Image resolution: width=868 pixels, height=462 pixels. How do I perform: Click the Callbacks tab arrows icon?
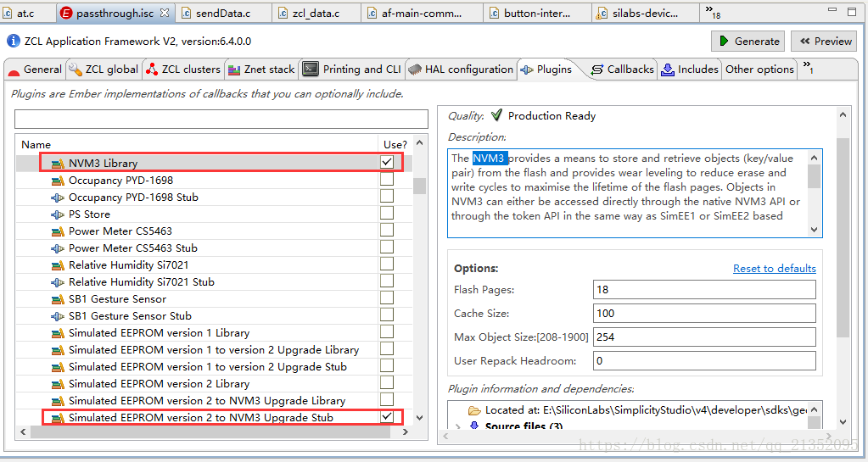click(597, 70)
